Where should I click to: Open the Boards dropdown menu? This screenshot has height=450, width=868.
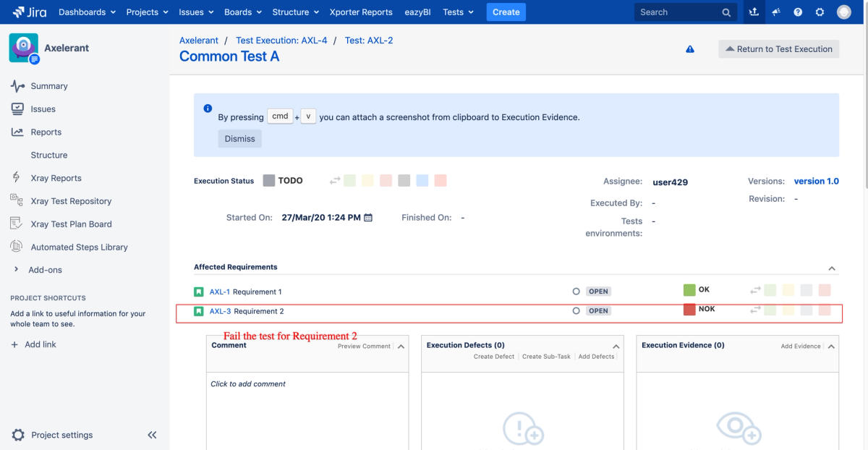coord(242,12)
